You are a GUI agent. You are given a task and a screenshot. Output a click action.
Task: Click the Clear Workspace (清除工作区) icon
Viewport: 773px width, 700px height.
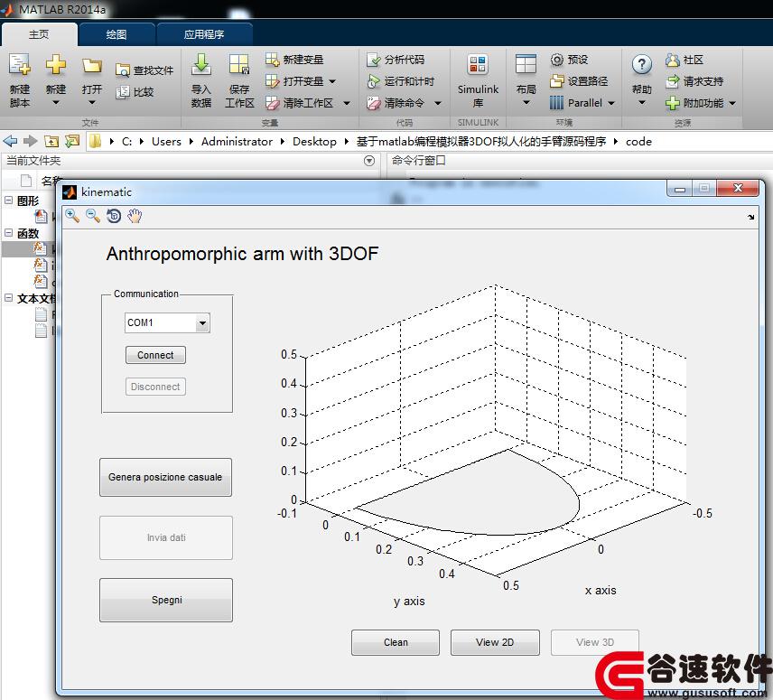pos(272,103)
